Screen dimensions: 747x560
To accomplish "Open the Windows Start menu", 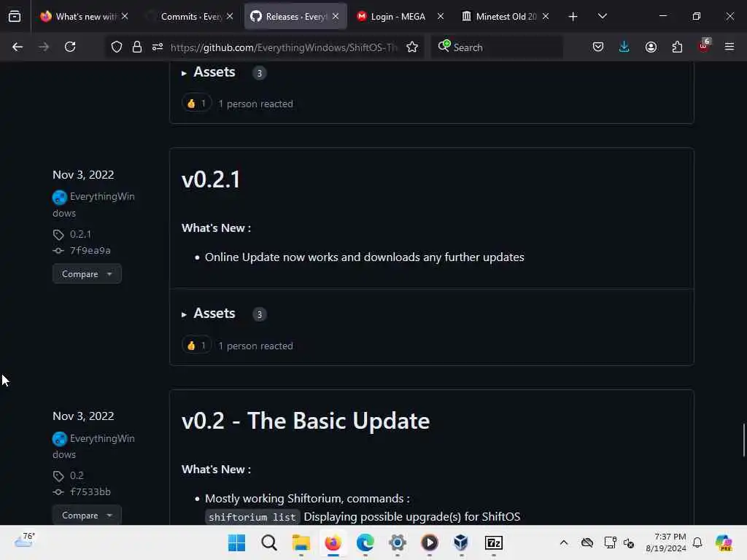I will pos(237,542).
